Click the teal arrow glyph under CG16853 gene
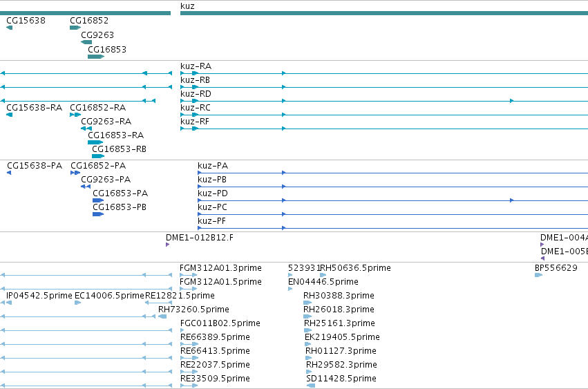Image resolution: width=588 pixels, height=389 pixels. [x=95, y=57]
